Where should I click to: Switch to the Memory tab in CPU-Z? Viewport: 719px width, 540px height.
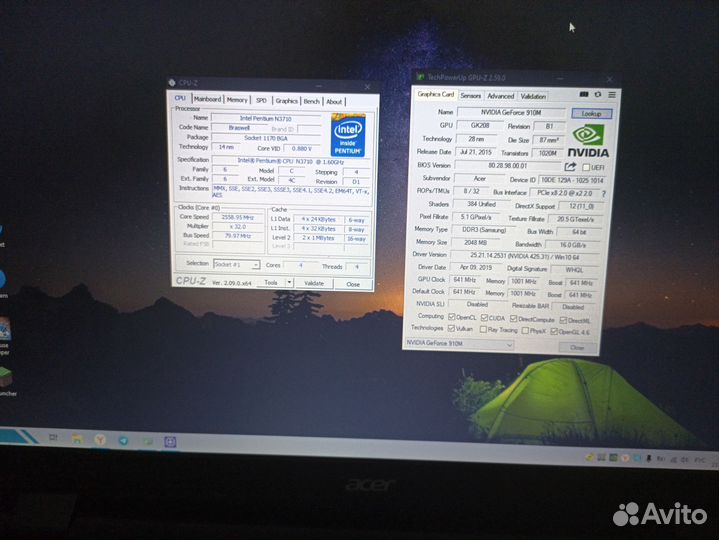(x=237, y=100)
